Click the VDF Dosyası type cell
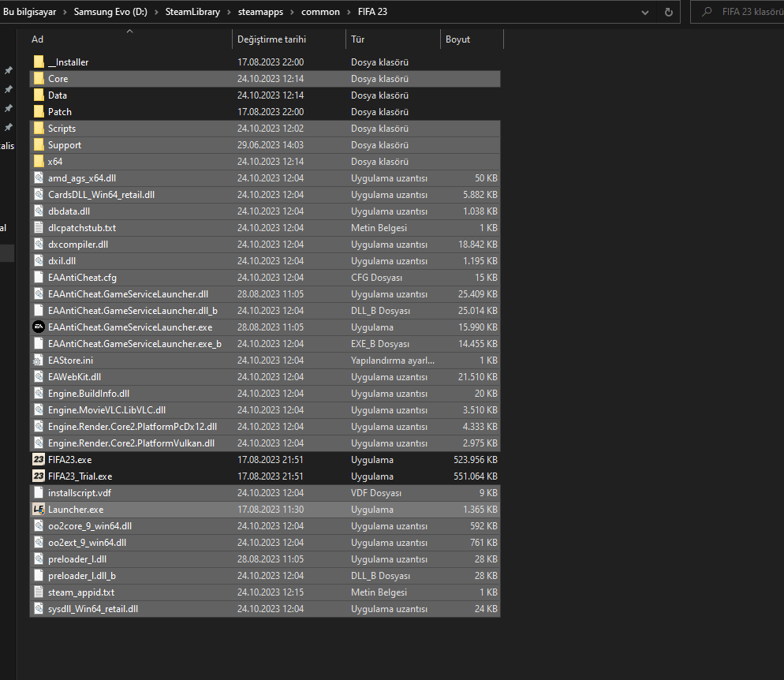This screenshot has height=680, width=784. point(376,492)
